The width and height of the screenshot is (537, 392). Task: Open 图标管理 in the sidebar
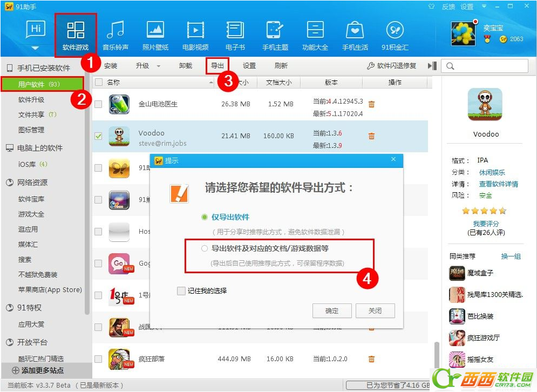click(31, 130)
